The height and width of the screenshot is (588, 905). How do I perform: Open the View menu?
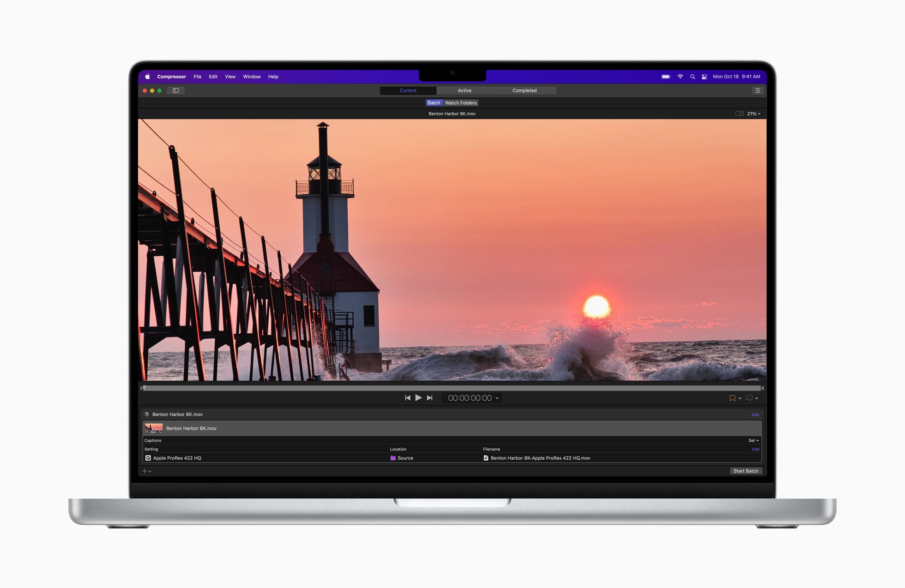point(229,77)
